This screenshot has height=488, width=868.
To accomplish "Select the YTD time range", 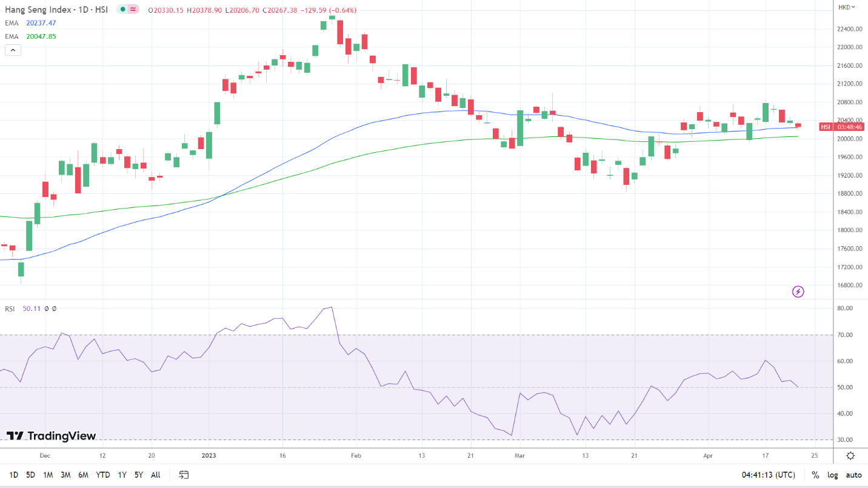I will click(103, 475).
